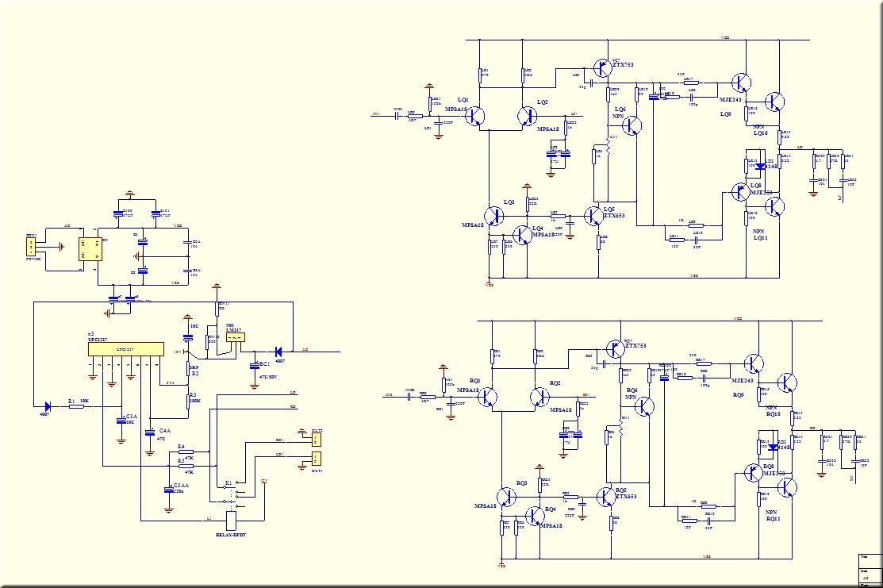Image resolution: width=883 pixels, height=588 pixels.
Task: Select the LQ1 MPSA18 transistor symbol
Action: [475, 117]
